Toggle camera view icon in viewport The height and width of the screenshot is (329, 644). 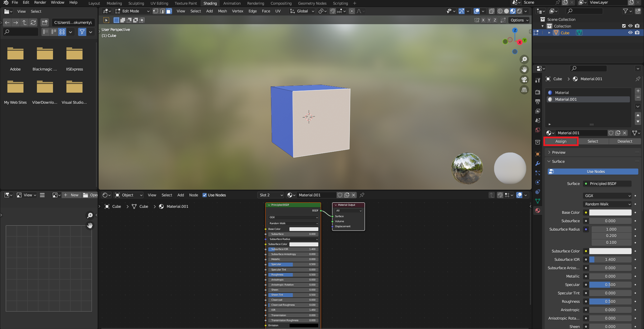tap(524, 80)
